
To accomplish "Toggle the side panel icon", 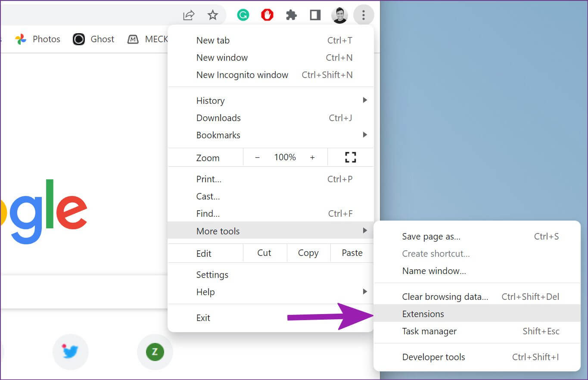I will pyautogui.click(x=315, y=16).
